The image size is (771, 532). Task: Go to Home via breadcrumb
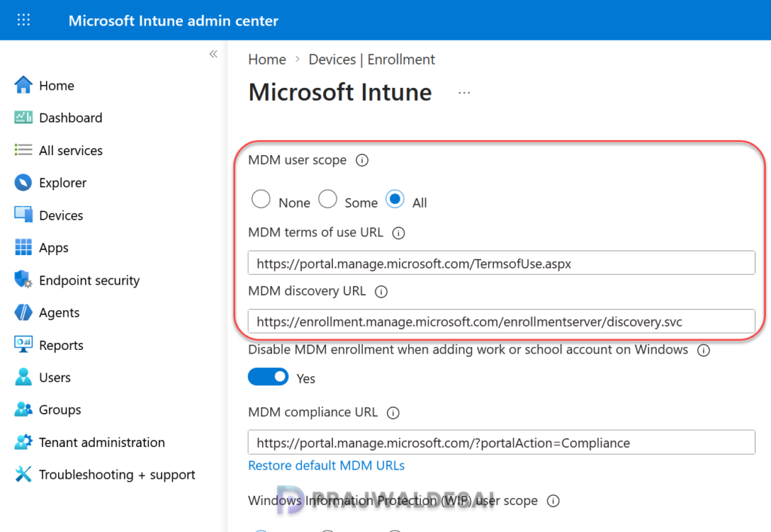click(267, 59)
